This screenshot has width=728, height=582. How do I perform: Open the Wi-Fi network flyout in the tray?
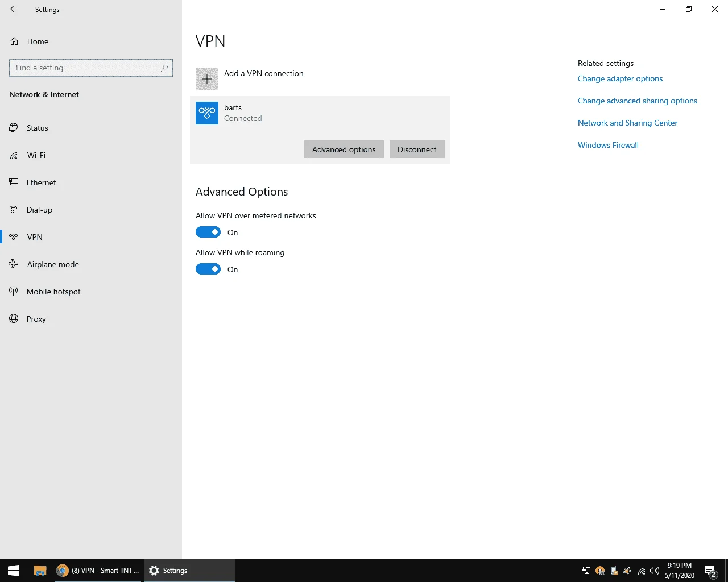tap(642, 571)
